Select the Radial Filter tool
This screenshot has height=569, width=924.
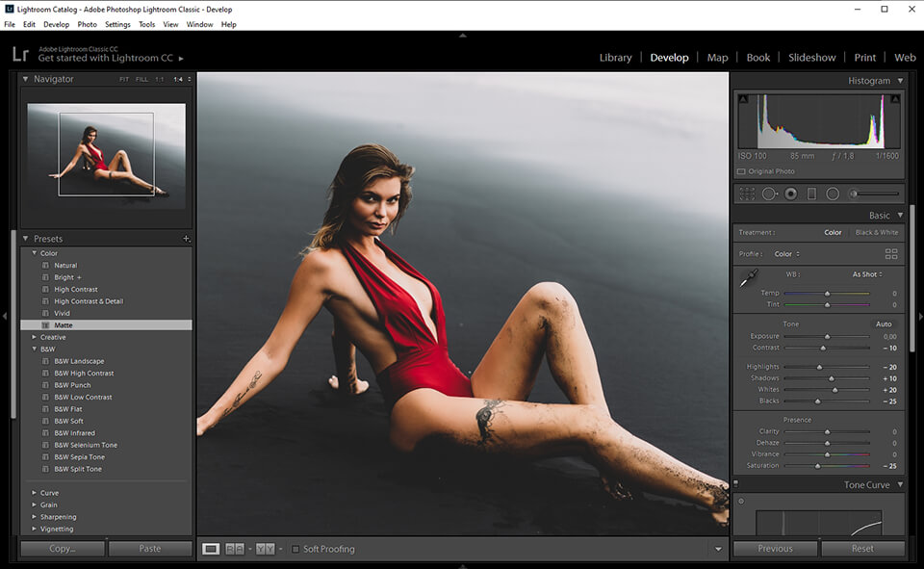(833, 194)
